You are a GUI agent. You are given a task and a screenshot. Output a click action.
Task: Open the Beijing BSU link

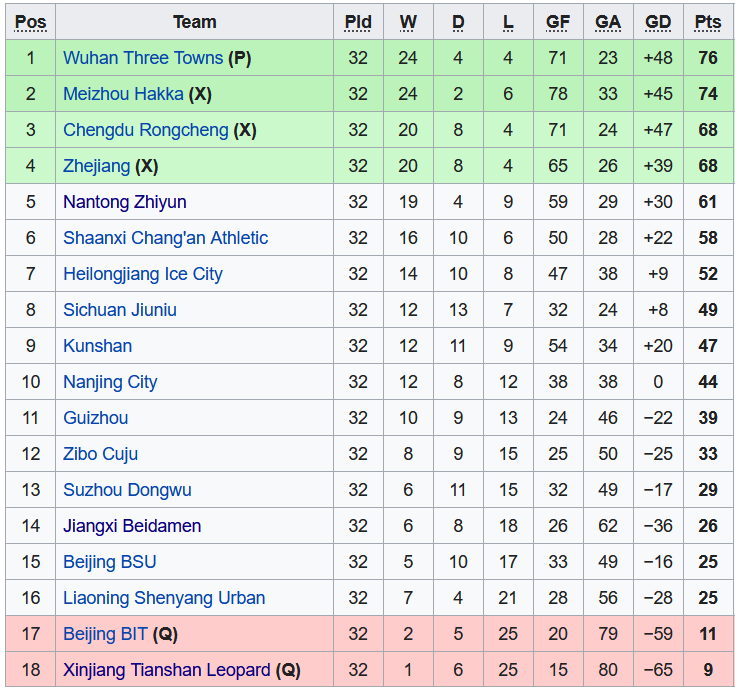109,562
